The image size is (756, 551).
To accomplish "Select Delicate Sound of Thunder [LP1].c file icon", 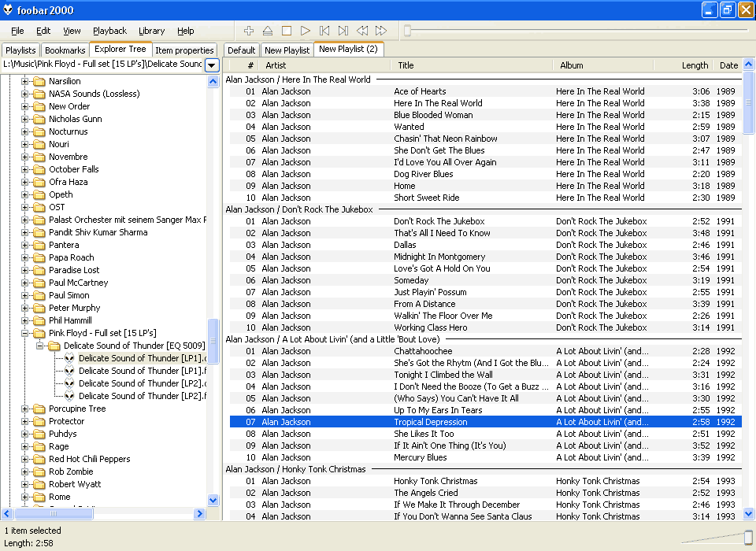I will pyautogui.click(x=69, y=358).
